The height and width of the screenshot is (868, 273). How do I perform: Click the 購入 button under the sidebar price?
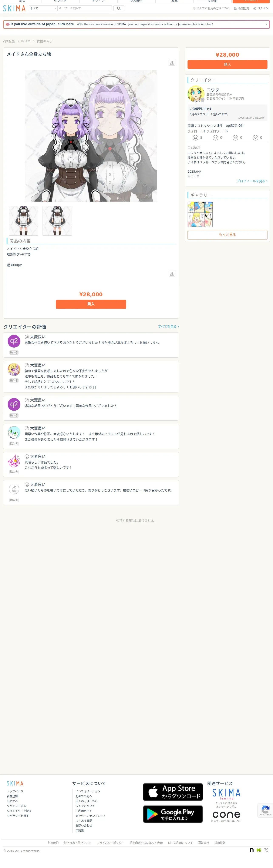(227, 64)
